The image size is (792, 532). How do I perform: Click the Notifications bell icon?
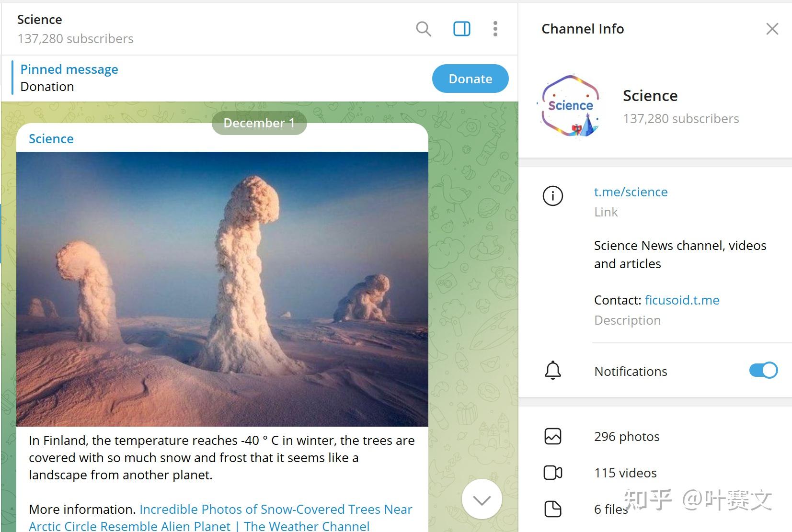point(553,370)
